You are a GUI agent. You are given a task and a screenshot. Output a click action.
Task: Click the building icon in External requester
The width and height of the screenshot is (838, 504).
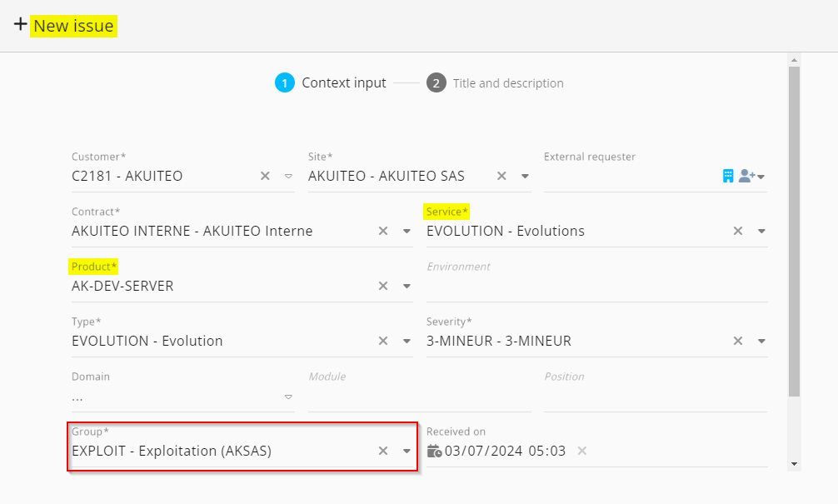728,176
